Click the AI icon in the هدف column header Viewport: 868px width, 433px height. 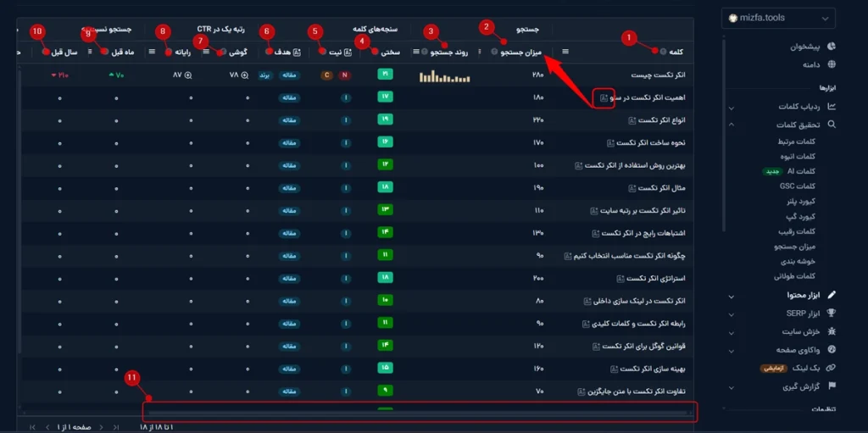point(297,52)
